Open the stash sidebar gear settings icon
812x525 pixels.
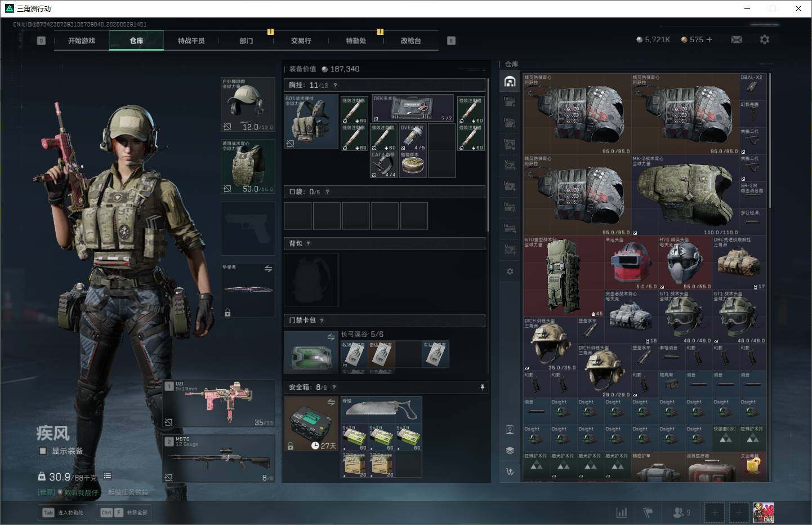coord(510,271)
